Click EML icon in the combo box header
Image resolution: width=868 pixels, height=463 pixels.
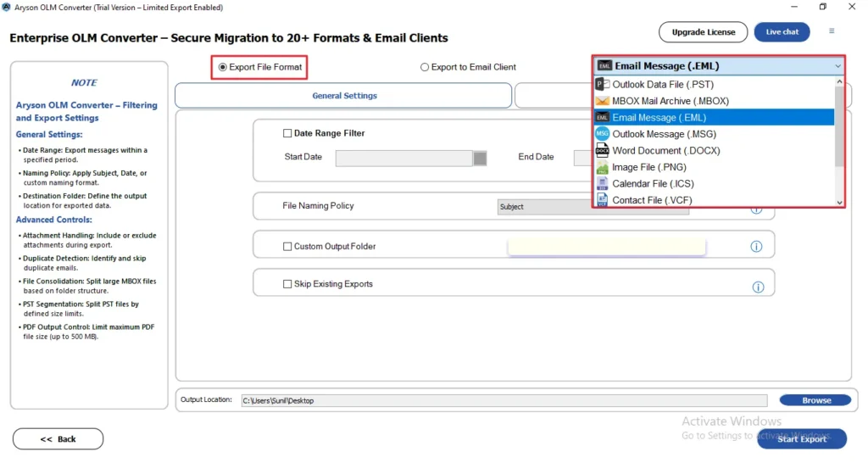(604, 66)
